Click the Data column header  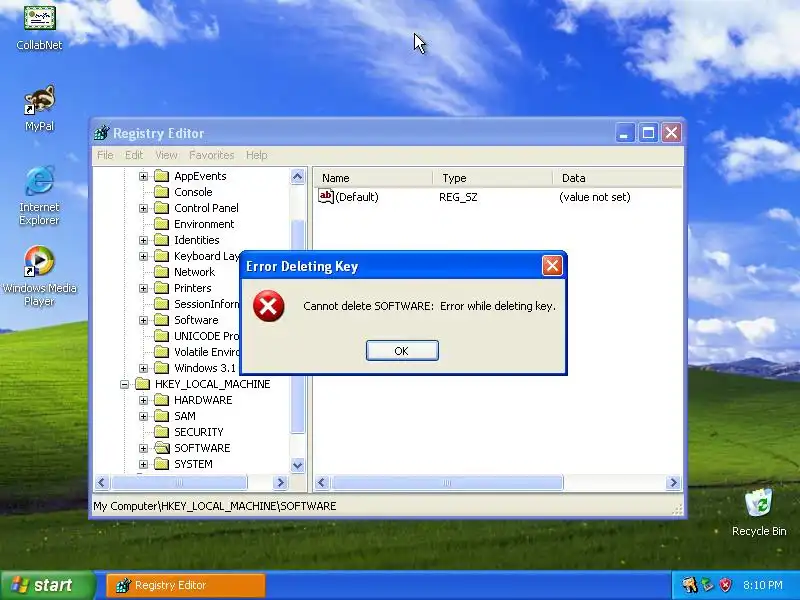[617, 178]
